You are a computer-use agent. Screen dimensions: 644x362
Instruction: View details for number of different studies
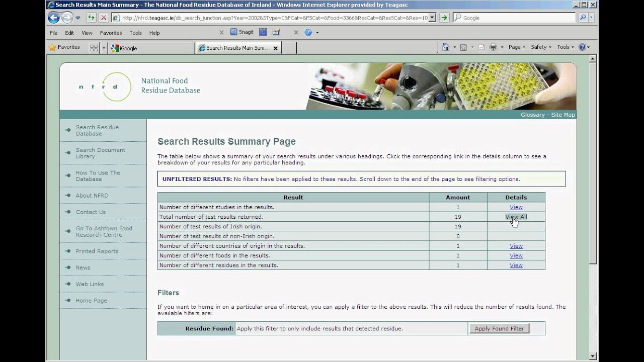(516, 207)
